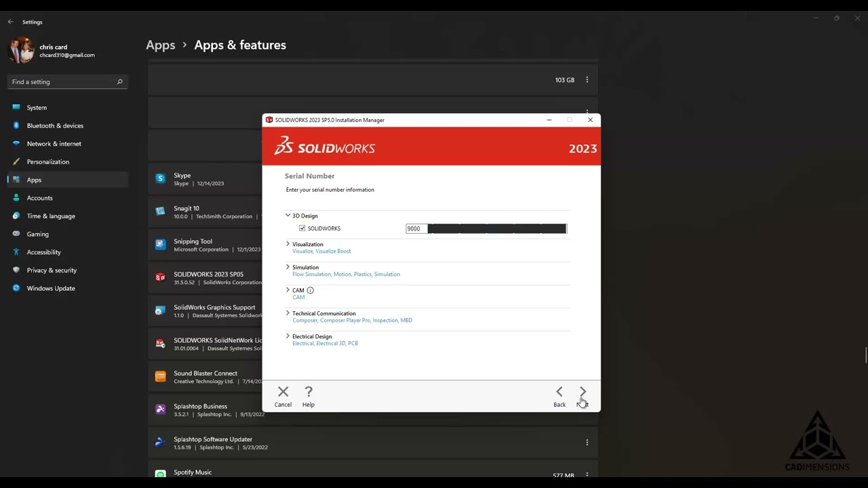This screenshot has height=488, width=868.
Task: Click the search magnifier in Settings
Action: pyautogui.click(x=119, y=82)
